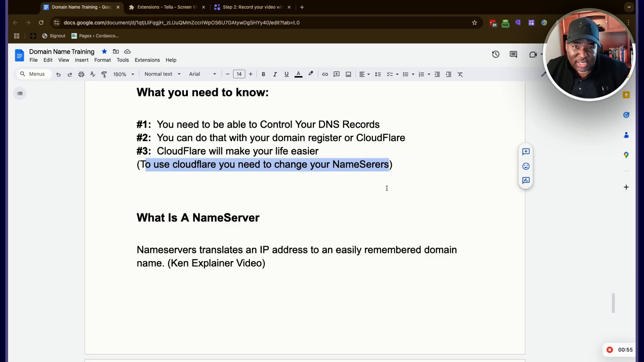The height and width of the screenshot is (362, 644).
Task: Insert an image from toolbar
Action: coord(348,74)
